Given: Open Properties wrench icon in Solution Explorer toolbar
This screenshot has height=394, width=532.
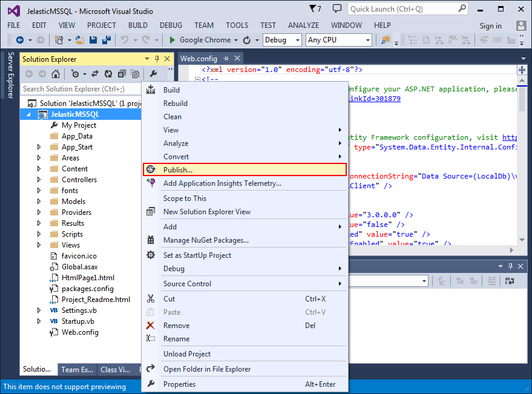Looking at the screenshot, I should pos(153,74).
